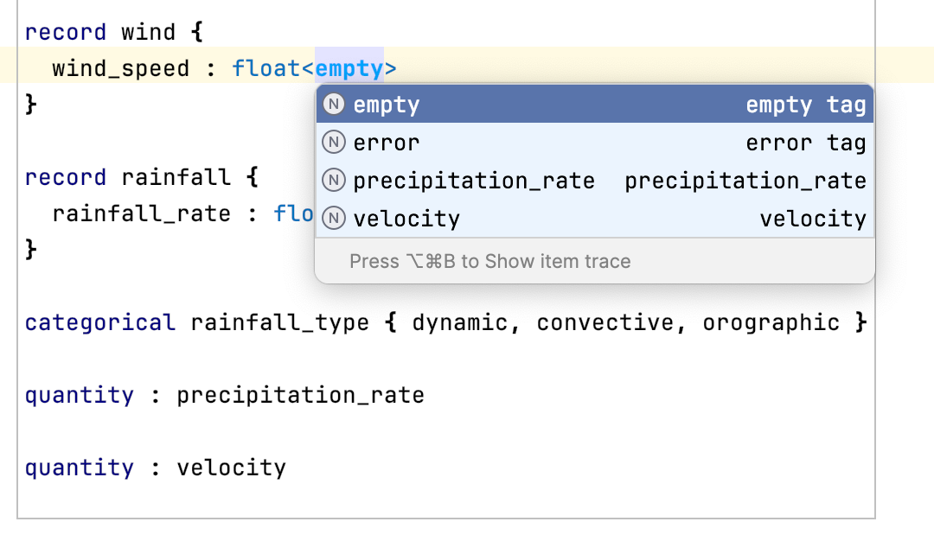Click the error tag description text

point(805,142)
